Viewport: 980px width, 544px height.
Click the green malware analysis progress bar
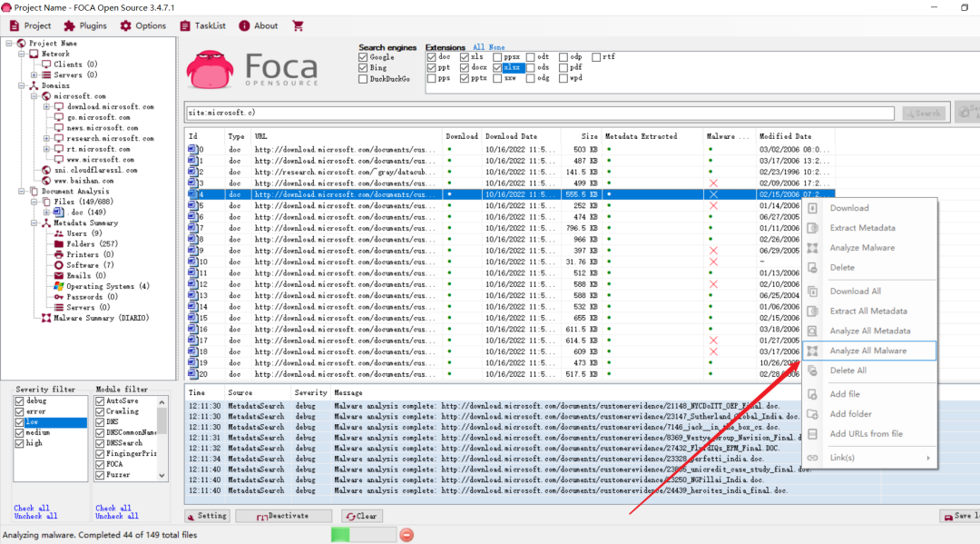pos(364,535)
